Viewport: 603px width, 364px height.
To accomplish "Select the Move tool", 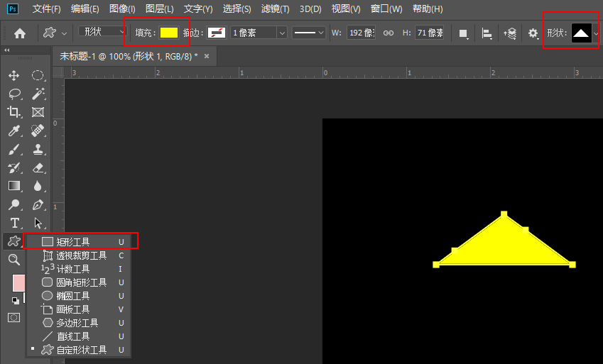I will click(x=13, y=75).
